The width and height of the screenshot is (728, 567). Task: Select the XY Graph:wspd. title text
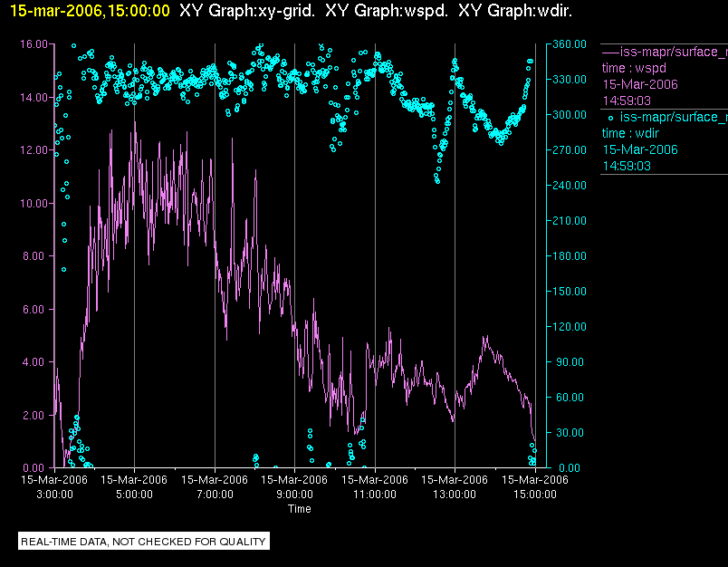coord(387,11)
